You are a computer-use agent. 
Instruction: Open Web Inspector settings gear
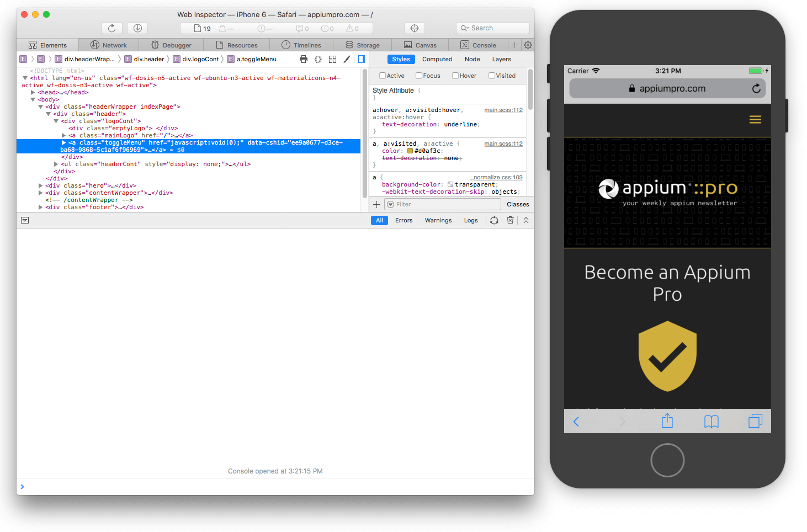point(528,45)
